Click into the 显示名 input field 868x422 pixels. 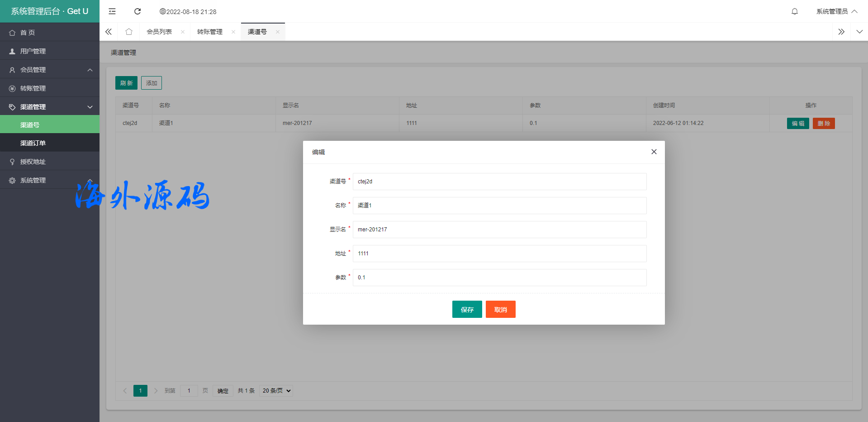pos(499,230)
